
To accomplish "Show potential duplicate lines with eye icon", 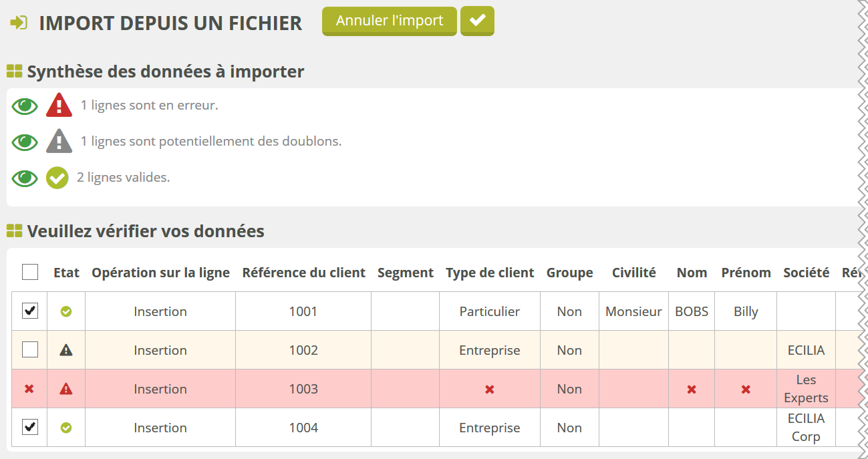I will [x=25, y=142].
